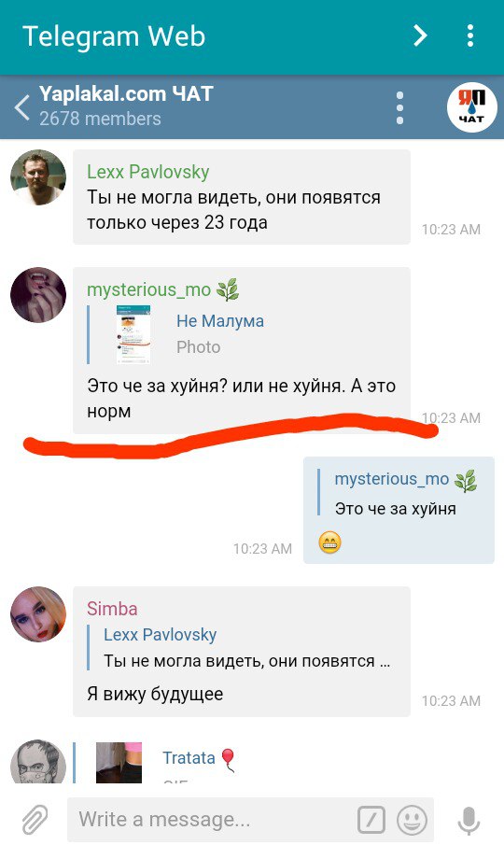This screenshot has width=504, height=859.
Task: Open the quoted Photo thumbnail from Не Малума
Action: tap(133, 334)
